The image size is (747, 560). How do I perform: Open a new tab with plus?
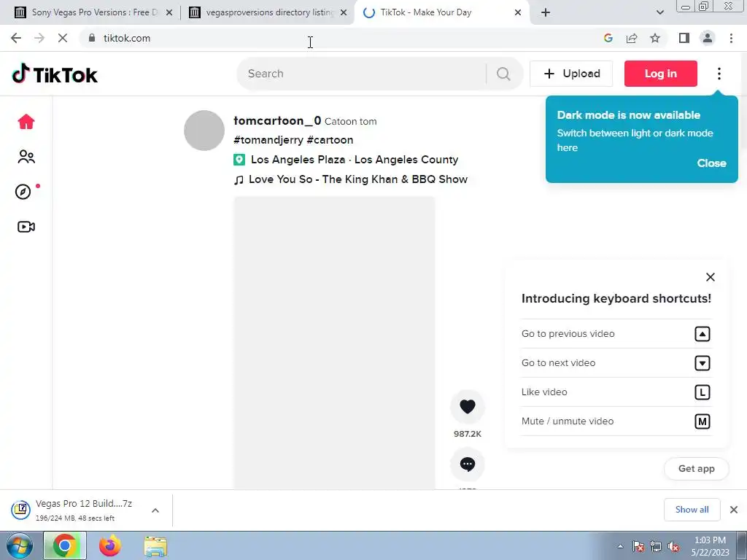tap(546, 12)
